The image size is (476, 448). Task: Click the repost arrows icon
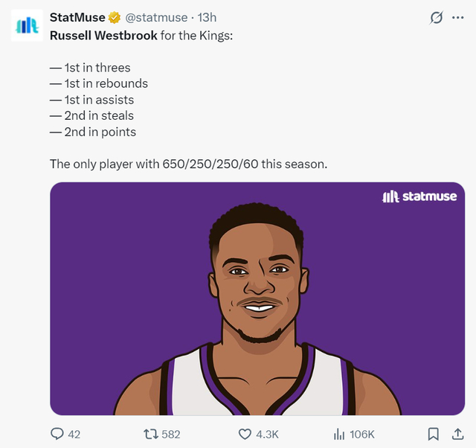coord(149,434)
